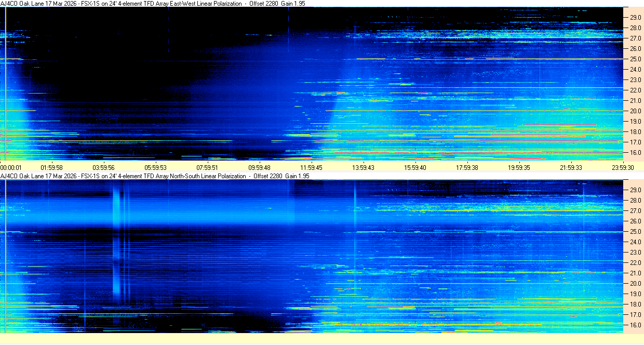Pick 18.0 on the North-South frequency scale
644x345 pixels.
[x=636, y=304]
